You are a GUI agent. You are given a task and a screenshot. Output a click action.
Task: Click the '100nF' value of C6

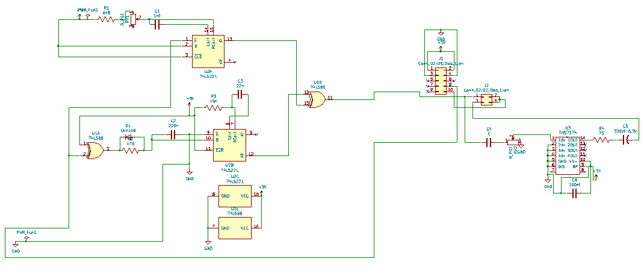[x=575, y=184]
